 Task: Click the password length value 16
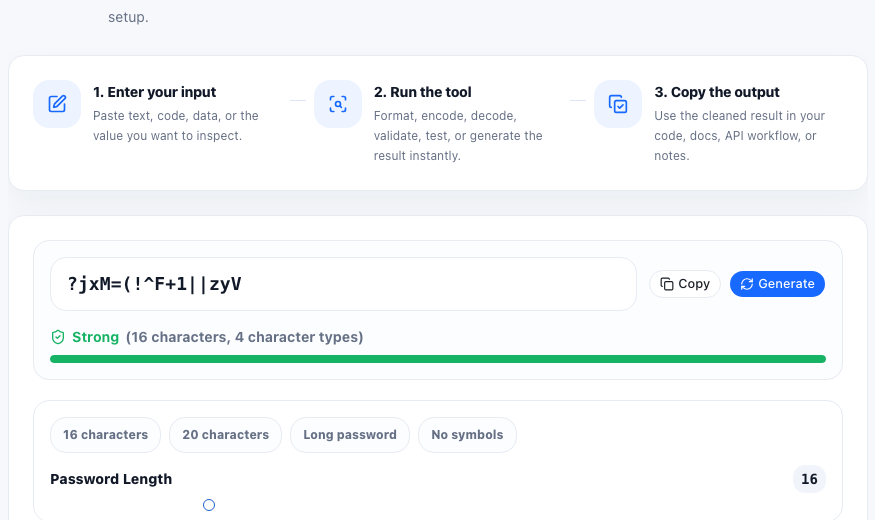coord(809,479)
